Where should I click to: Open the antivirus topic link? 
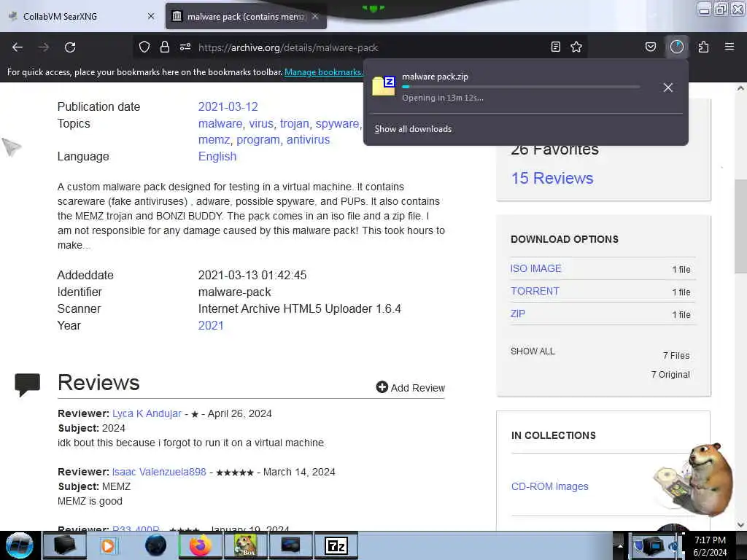pos(308,140)
